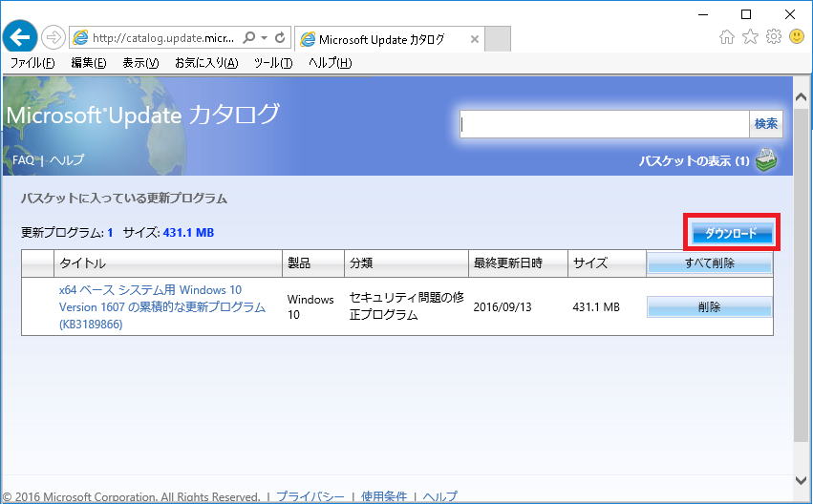The width and height of the screenshot is (813, 504).
Task: Click the smiley feedback icon
Action: coord(797,37)
